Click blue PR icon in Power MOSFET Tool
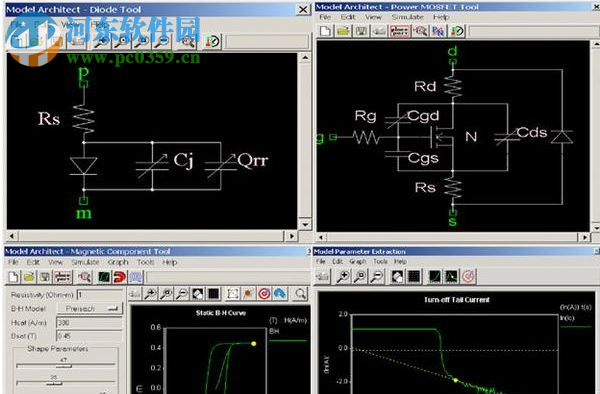600x394 pixels. click(438, 31)
